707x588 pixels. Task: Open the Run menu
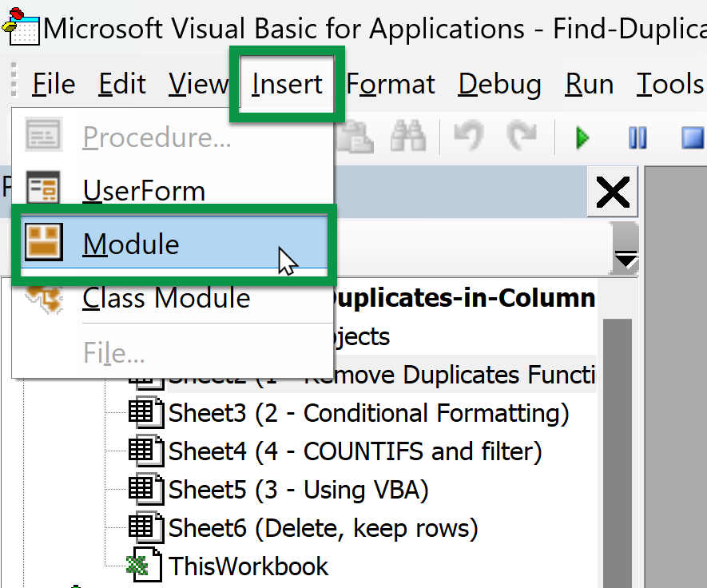[x=589, y=83]
